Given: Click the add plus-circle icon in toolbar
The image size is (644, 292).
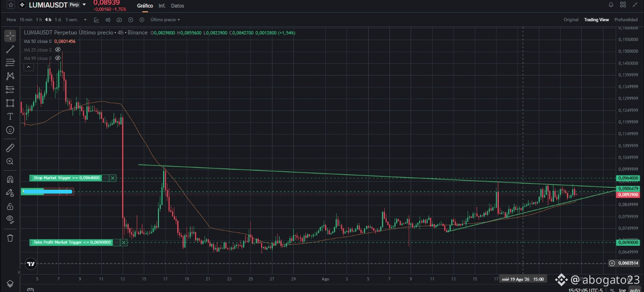Looking at the screenshot, I should pos(131,20).
